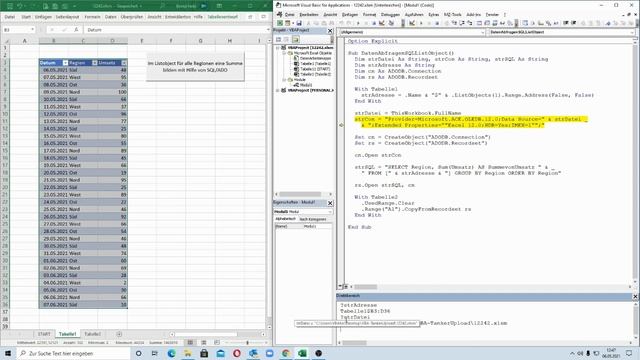The image size is (640, 360).
Task: Open Excel from the Windows taskbar
Action: 302,353
